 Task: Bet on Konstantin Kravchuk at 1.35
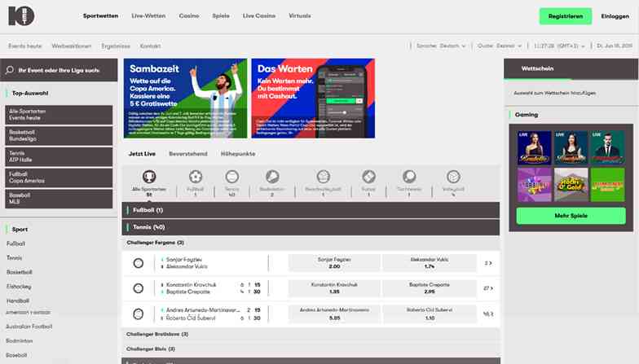pos(334,288)
